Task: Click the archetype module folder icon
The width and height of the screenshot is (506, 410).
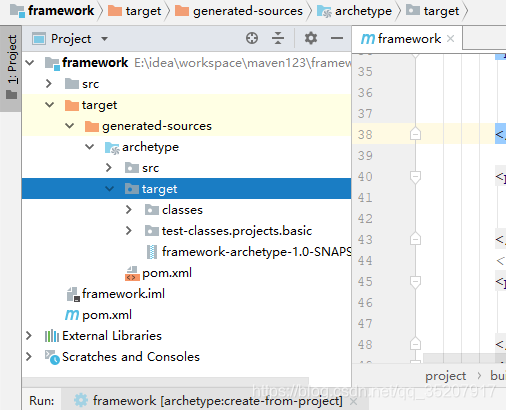Action: (112, 148)
